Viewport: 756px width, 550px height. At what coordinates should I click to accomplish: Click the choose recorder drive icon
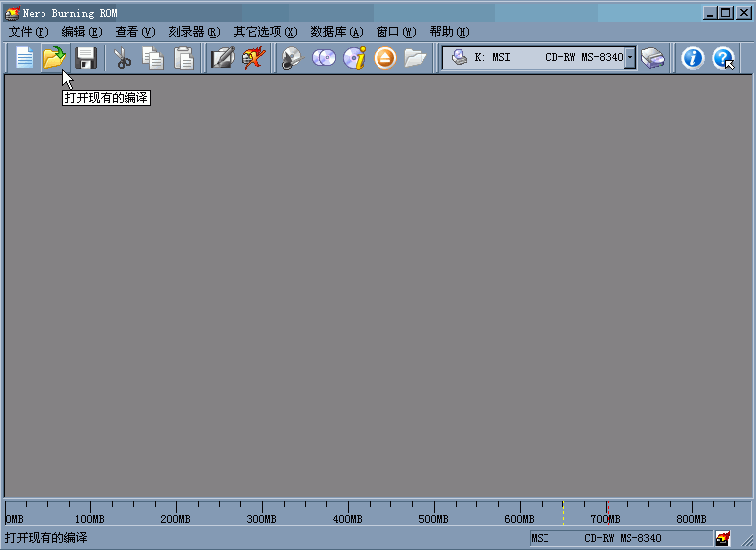point(653,58)
